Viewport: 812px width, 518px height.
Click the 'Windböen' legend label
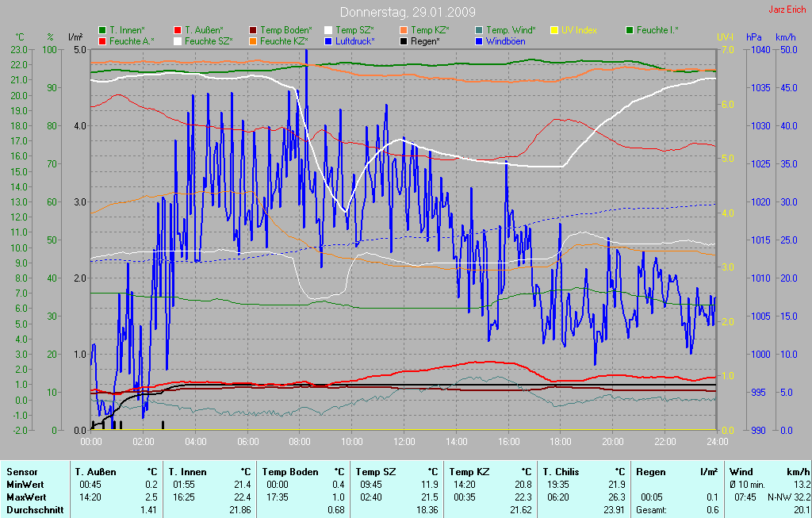(505, 41)
